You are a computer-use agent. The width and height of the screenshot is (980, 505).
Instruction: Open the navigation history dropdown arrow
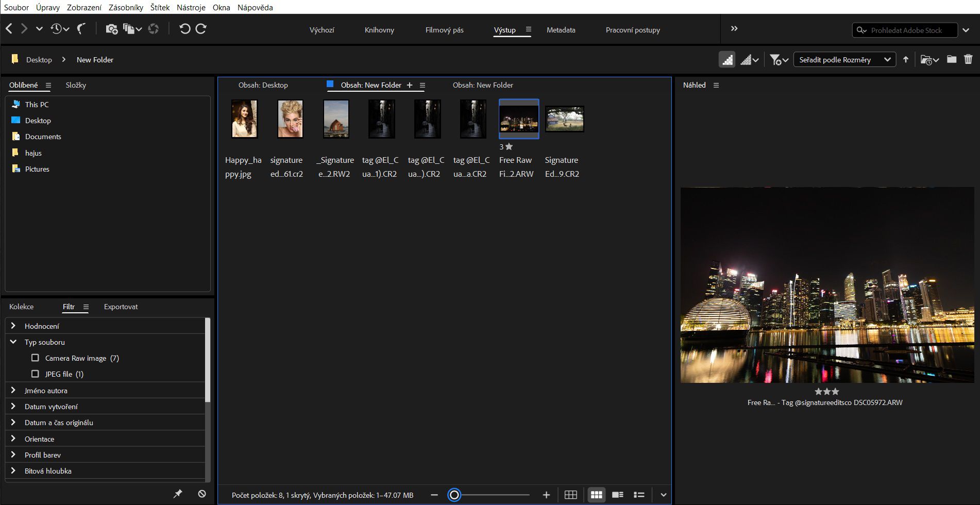coord(39,29)
